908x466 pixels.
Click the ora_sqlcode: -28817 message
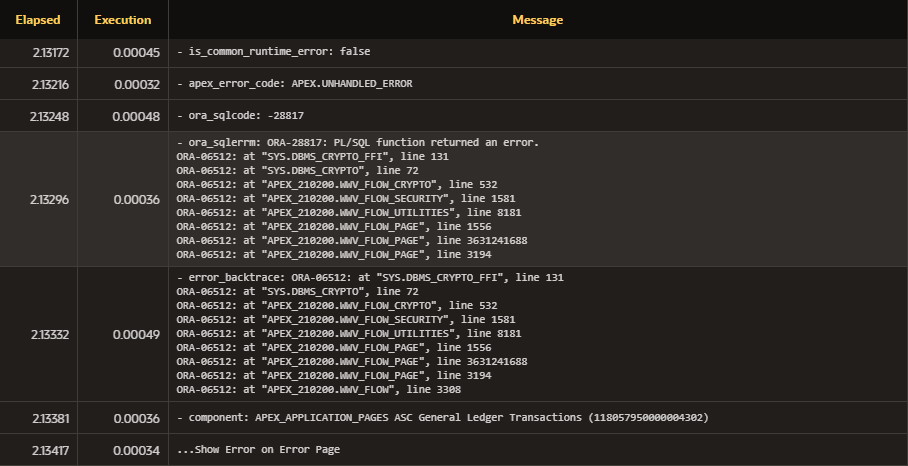240,115
